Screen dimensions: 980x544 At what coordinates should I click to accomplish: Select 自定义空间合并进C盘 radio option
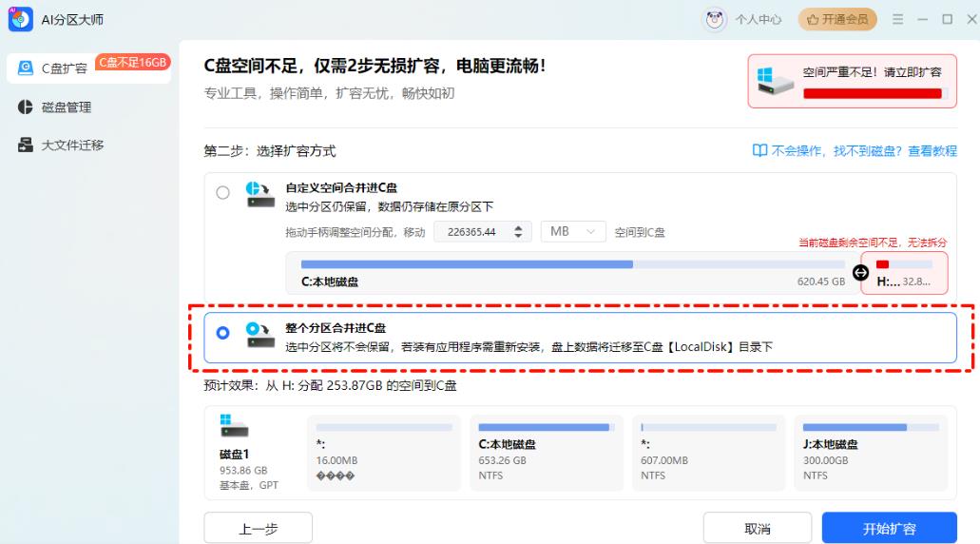[222, 193]
